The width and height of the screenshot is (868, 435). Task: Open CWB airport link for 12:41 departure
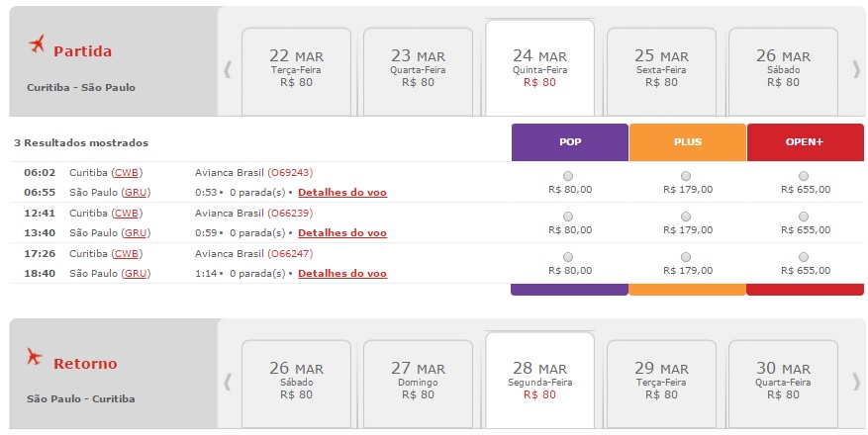126,213
